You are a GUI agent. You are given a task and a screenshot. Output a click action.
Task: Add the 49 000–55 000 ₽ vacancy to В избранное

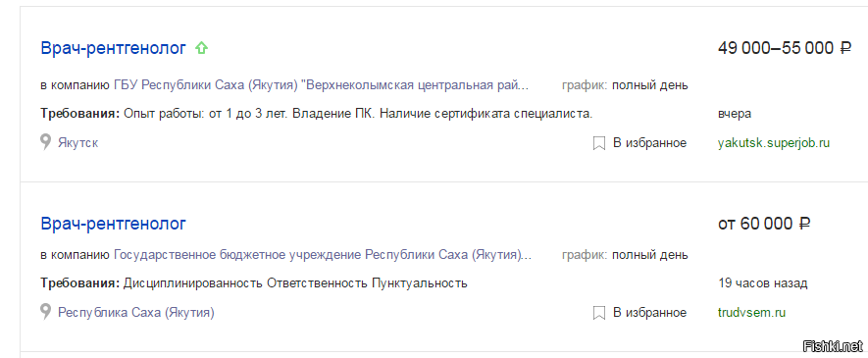650,143
